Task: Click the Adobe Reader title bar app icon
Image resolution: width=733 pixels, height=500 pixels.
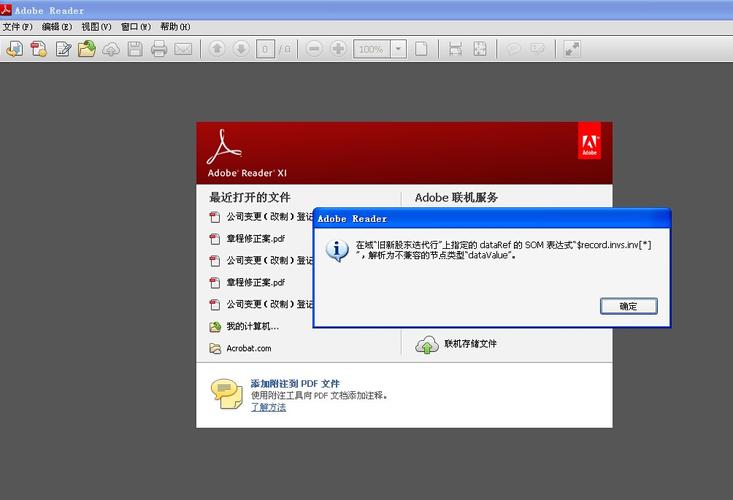Action: [x=6, y=9]
